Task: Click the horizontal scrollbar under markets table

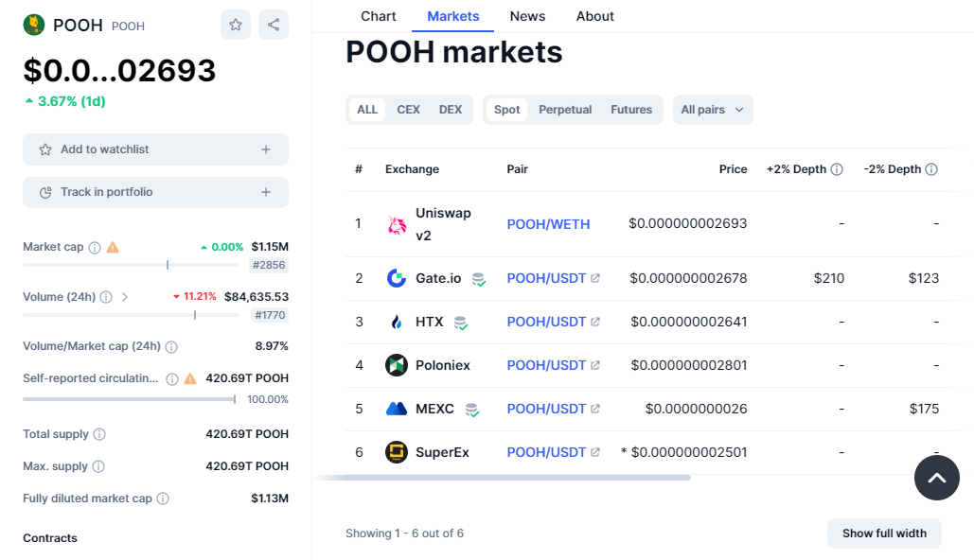Action: [x=504, y=478]
